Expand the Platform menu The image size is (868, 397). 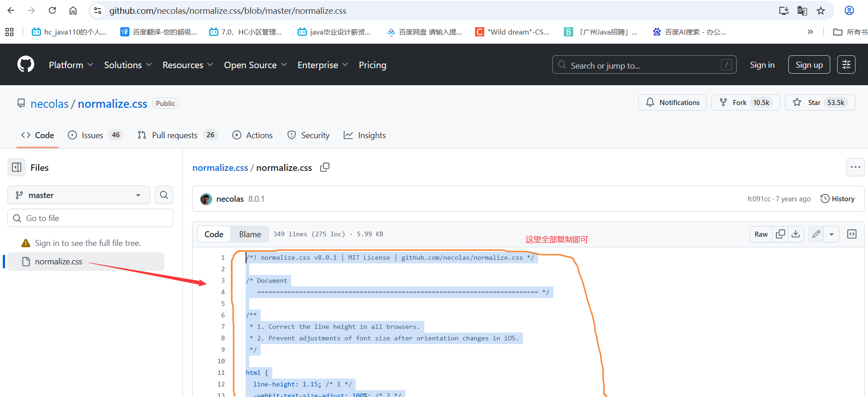[71, 65]
